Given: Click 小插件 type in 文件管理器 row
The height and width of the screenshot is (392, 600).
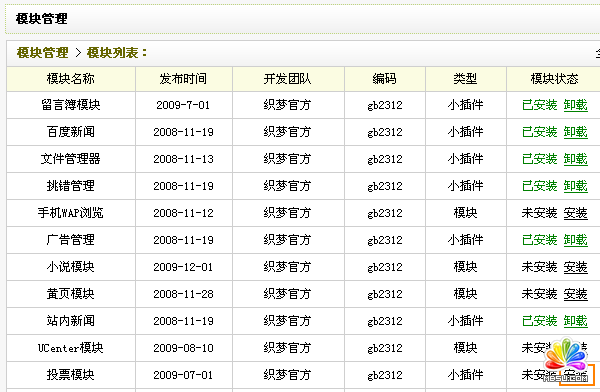Looking at the screenshot, I should pos(465,159).
